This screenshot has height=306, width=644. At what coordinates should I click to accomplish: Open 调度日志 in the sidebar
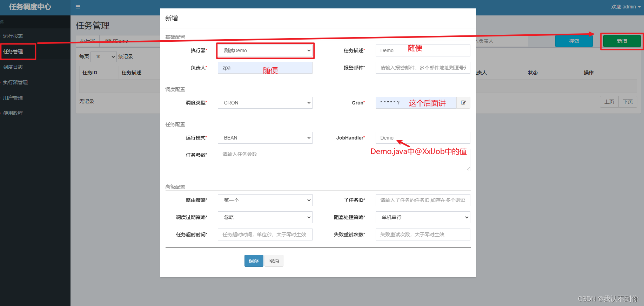[13, 67]
